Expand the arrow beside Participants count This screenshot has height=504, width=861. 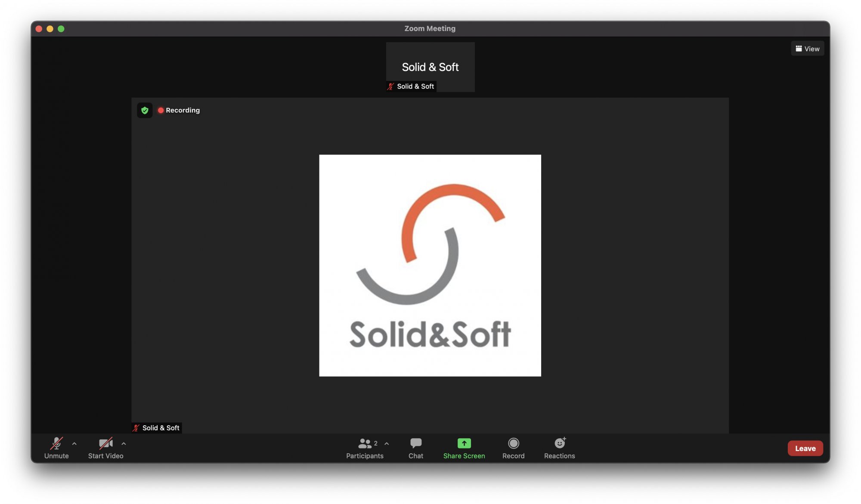pyautogui.click(x=387, y=443)
